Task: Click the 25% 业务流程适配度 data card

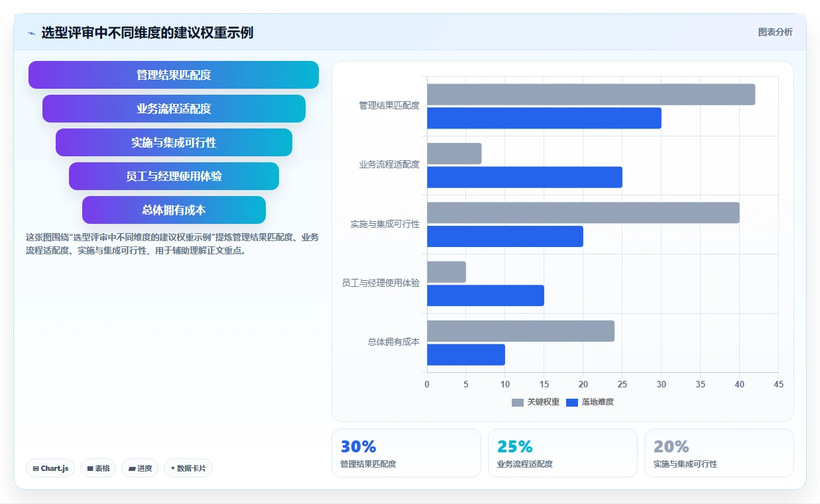Action: [563, 453]
